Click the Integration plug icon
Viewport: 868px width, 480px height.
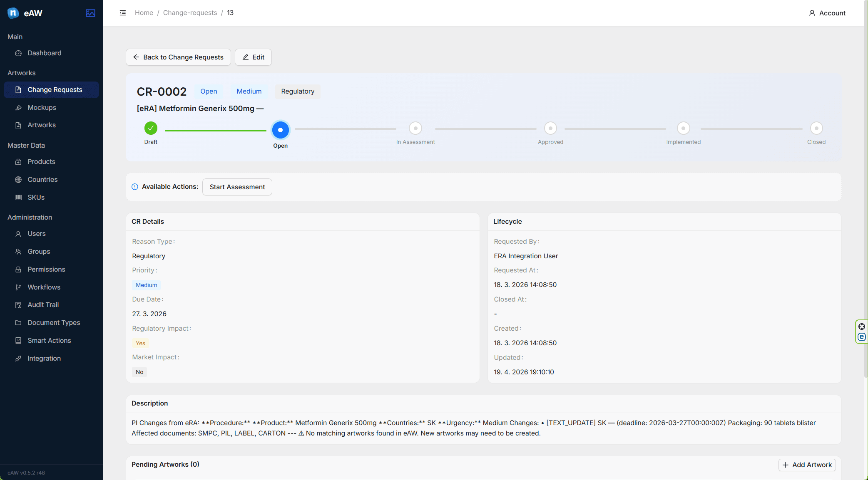18,359
